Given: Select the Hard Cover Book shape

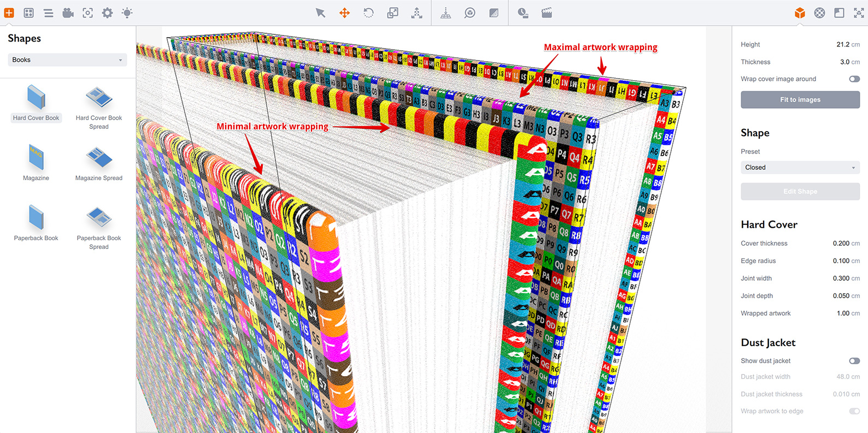Looking at the screenshot, I should click(36, 104).
